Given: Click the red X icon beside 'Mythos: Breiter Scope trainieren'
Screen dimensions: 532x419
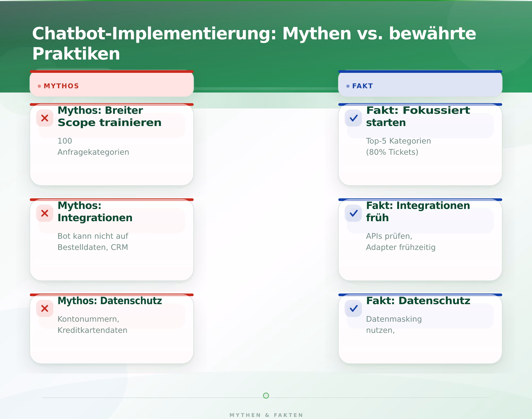Looking at the screenshot, I should point(45,118).
